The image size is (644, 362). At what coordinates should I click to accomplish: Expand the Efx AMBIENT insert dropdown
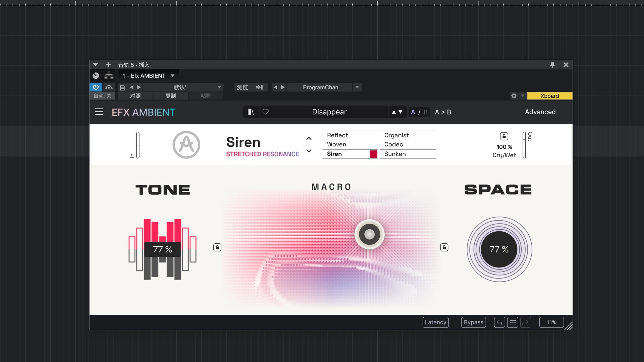tap(172, 76)
